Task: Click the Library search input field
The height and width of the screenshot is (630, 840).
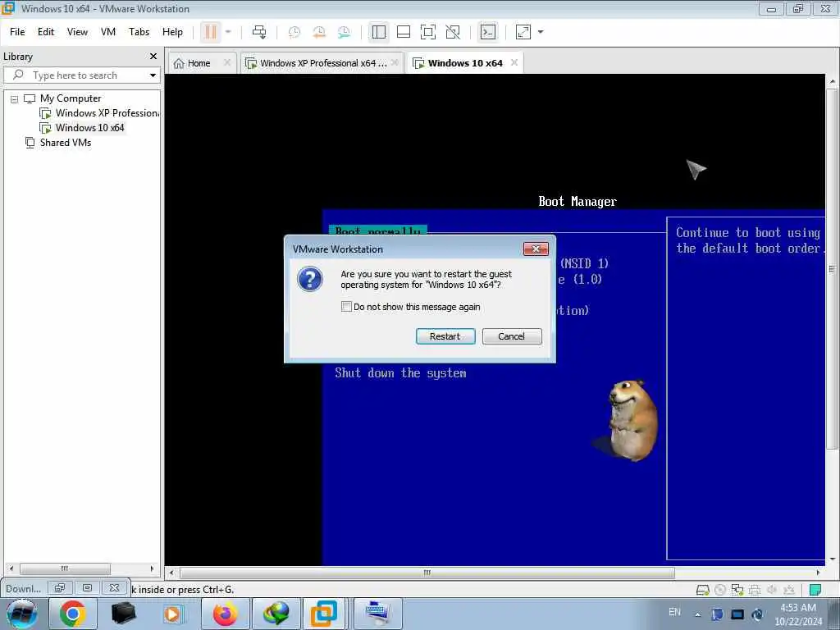Action: (x=83, y=75)
